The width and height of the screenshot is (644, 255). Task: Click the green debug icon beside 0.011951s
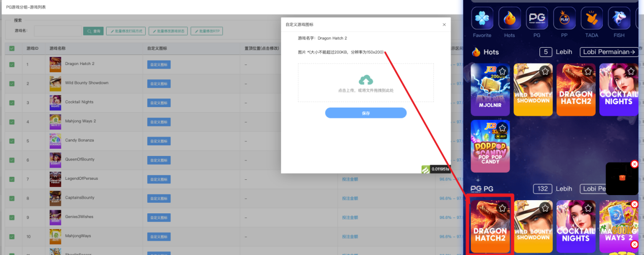pos(425,169)
